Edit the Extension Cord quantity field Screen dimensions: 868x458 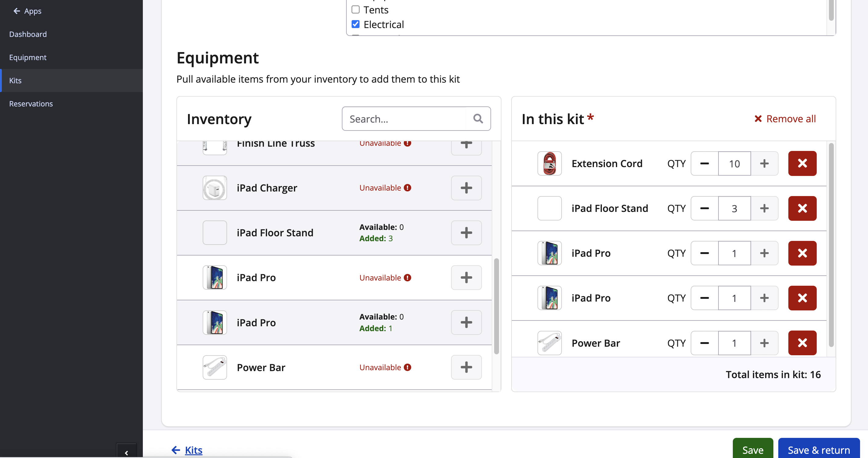pos(735,163)
